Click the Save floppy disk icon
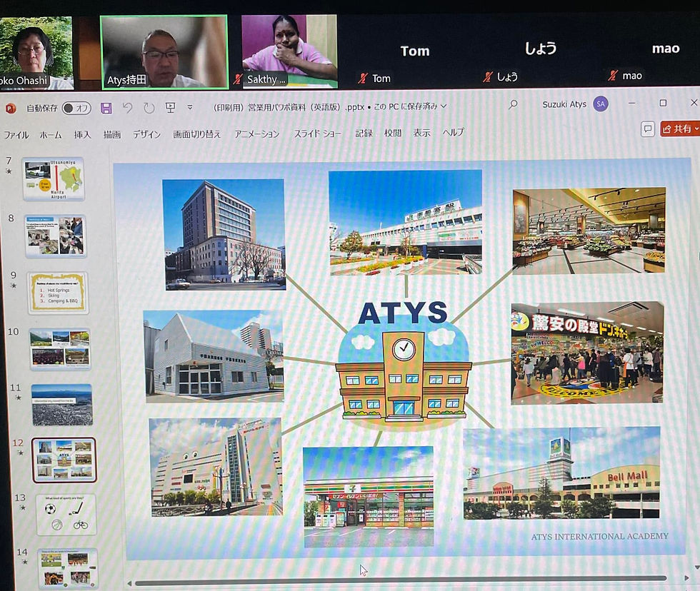The image size is (700, 591). click(x=106, y=108)
